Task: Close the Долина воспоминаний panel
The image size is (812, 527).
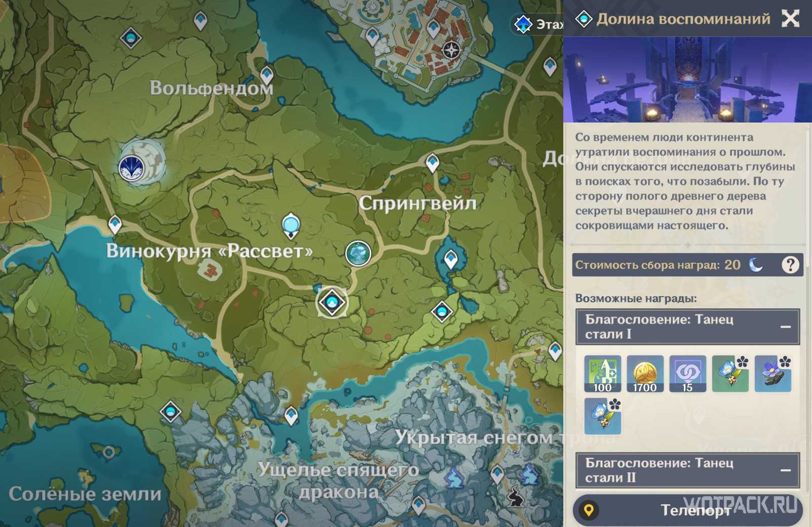Action: 790,19
